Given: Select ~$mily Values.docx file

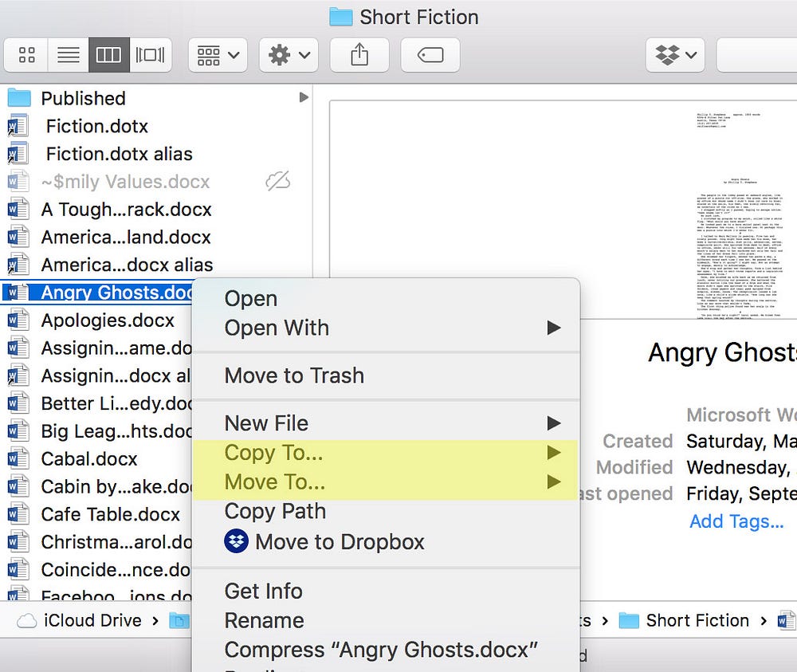Looking at the screenshot, I should click(155, 182).
